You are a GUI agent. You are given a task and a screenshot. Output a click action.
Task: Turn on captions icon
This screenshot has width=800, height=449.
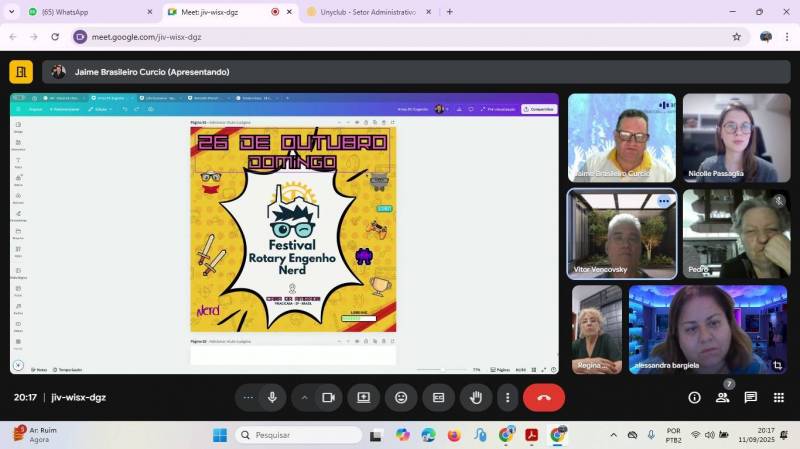pyautogui.click(x=438, y=397)
